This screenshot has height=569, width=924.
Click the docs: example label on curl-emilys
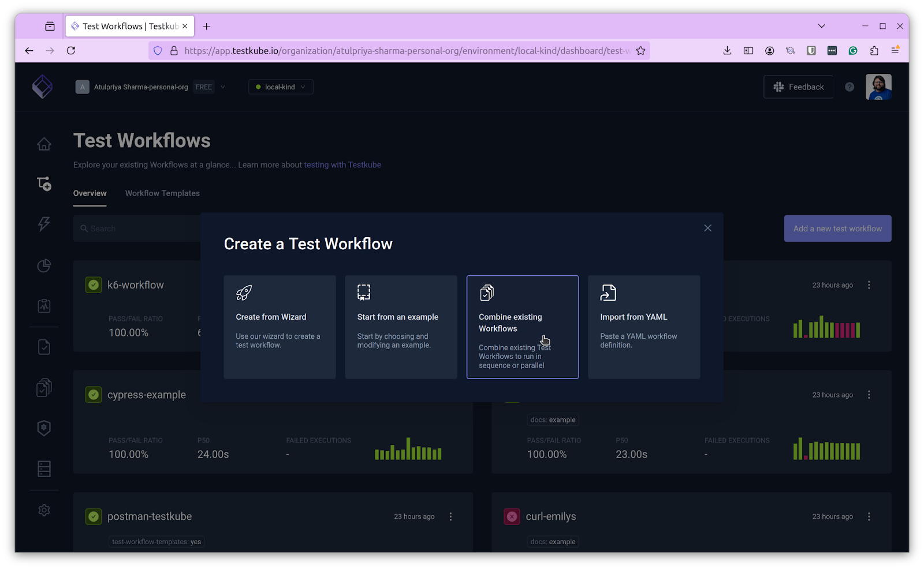click(553, 542)
